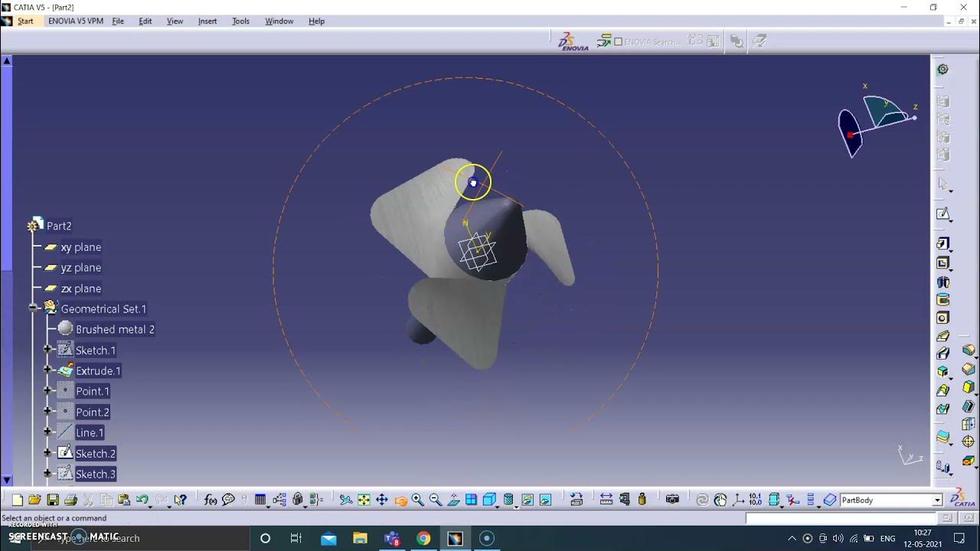The image size is (980, 551).
Task: Click the Zoom Out magnifier
Action: (436, 500)
